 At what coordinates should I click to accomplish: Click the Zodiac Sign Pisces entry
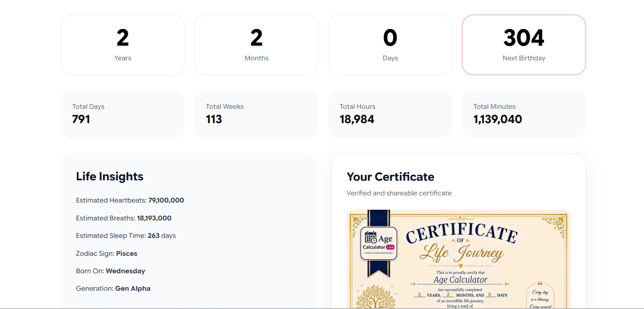107,253
